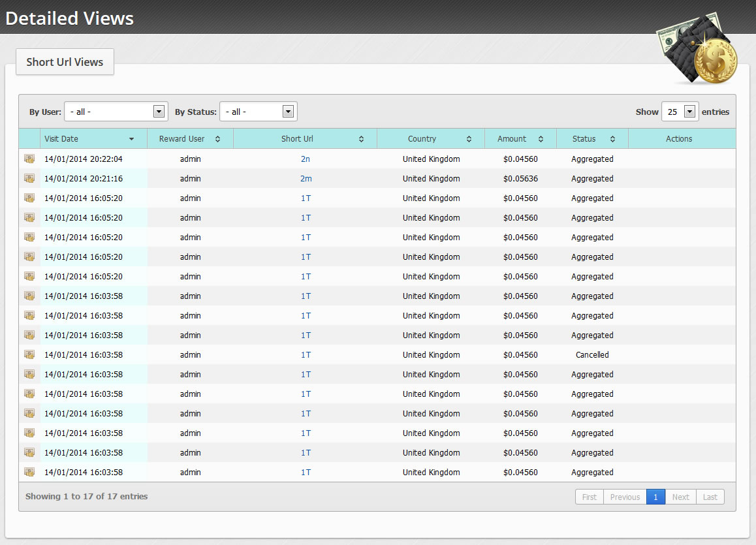Screen dimensions: 756x545
Task: Select the Short Url Views tab
Action: (x=65, y=62)
